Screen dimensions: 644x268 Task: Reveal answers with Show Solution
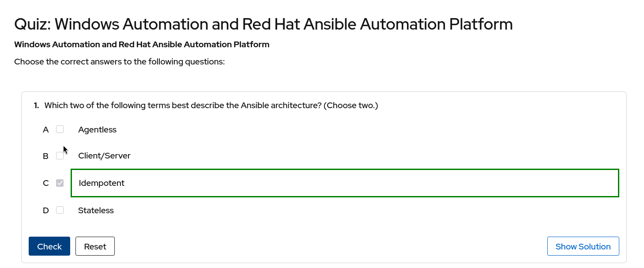coord(583,246)
